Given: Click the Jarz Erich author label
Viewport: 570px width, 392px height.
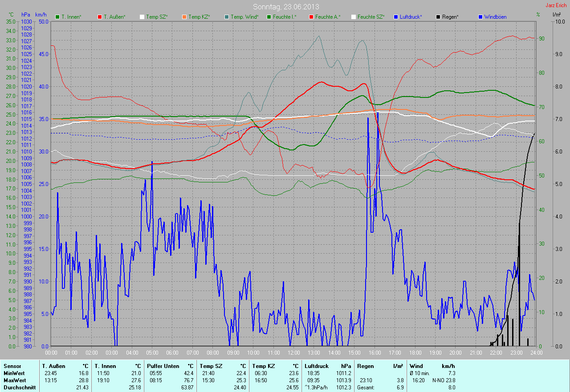Looking at the screenshot, I should click(556, 5).
